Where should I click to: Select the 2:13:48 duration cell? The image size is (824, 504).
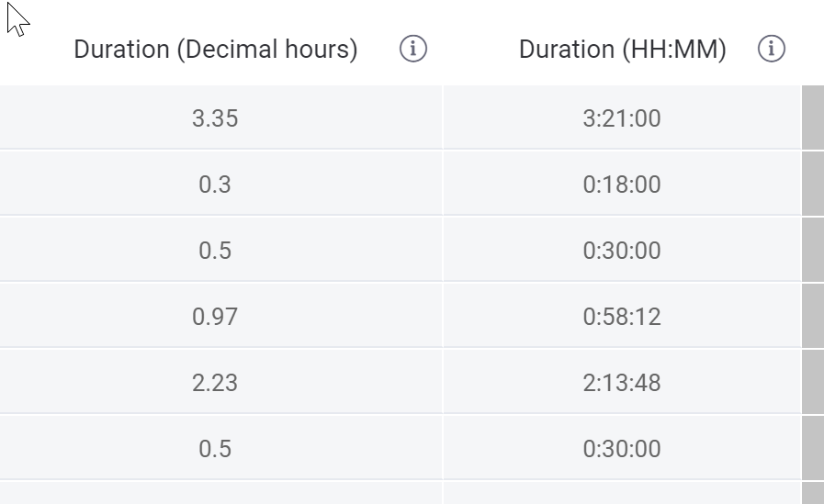coord(622,382)
